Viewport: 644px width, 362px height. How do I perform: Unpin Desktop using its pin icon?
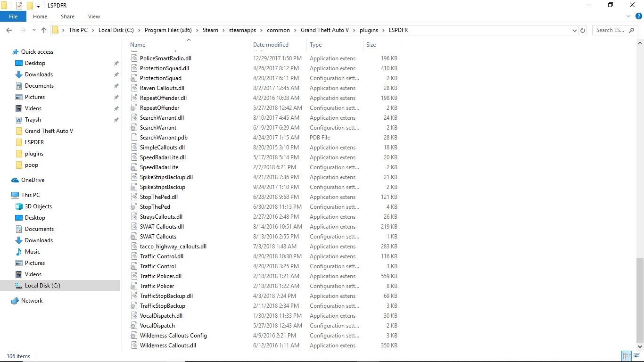pos(116,63)
